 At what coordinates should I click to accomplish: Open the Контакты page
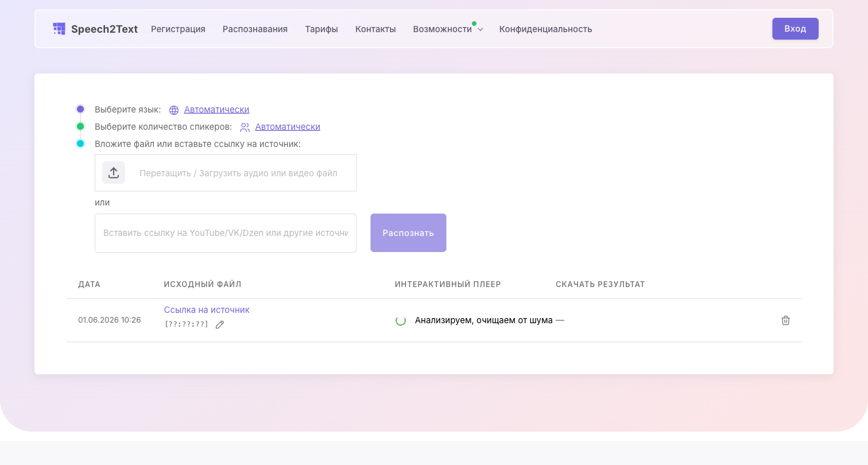[375, 29]
